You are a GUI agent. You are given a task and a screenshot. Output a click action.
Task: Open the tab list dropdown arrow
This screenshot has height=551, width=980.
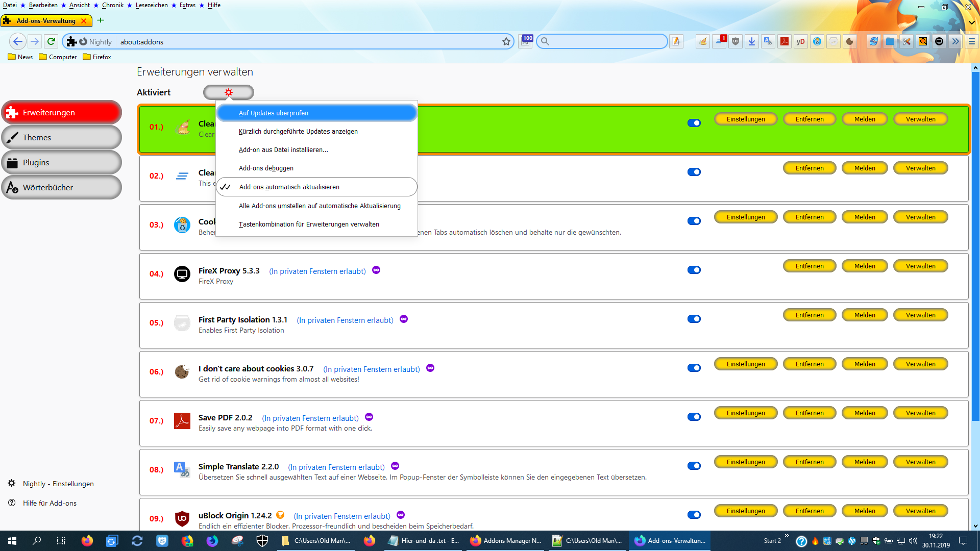point(971,22)
